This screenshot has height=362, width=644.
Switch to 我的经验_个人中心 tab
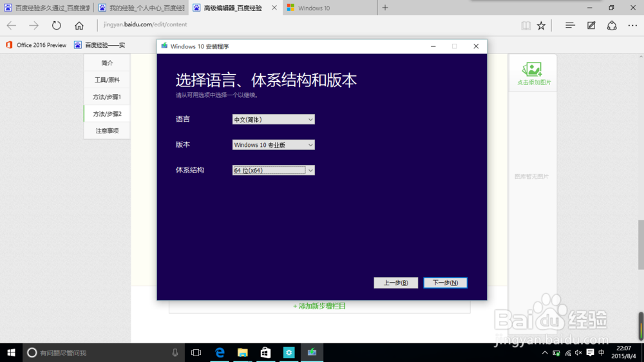coord(141,8)
